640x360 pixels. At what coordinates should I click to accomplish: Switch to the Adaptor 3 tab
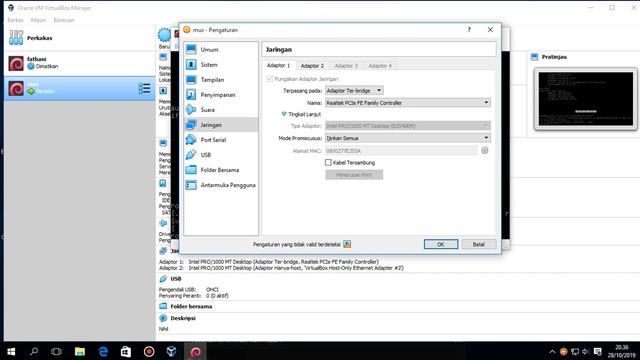(x=346, y=66)
